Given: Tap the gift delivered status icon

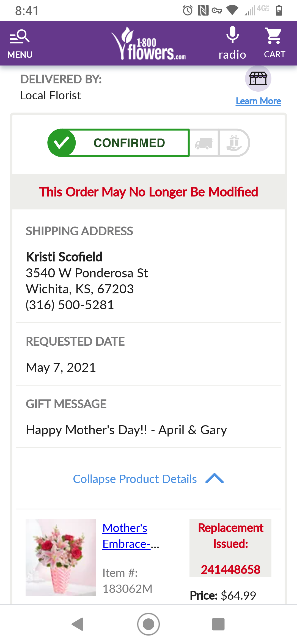Looking at the screenshot, I should click(234, 143).
